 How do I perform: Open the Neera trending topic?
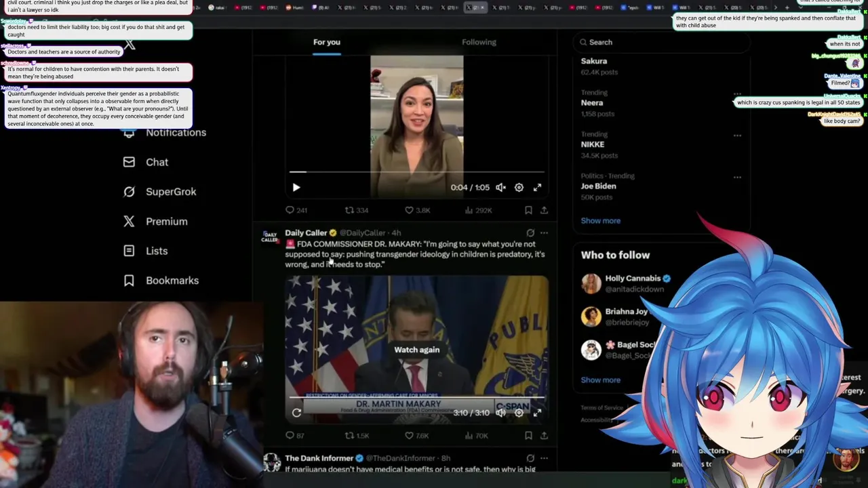[x=592, y=102]
